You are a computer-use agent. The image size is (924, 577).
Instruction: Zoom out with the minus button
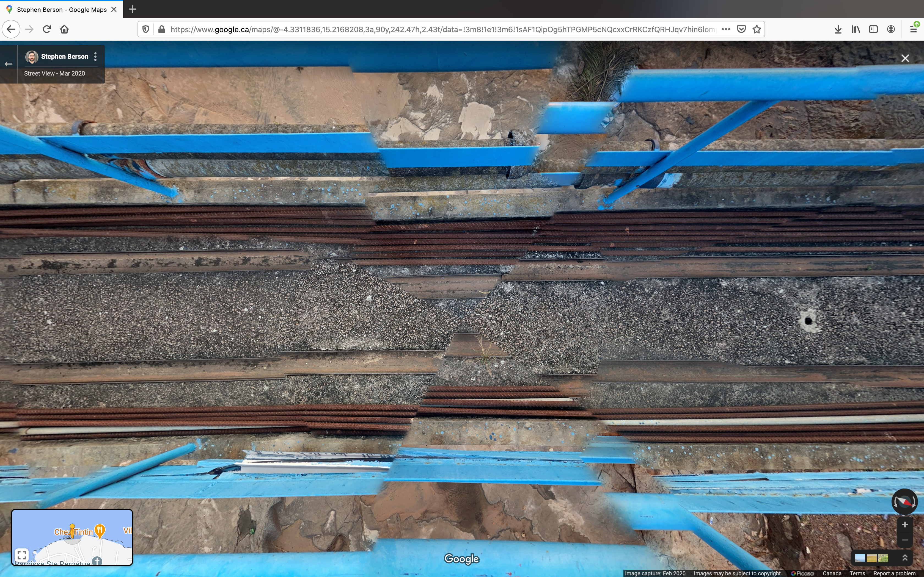pos(904,540)
